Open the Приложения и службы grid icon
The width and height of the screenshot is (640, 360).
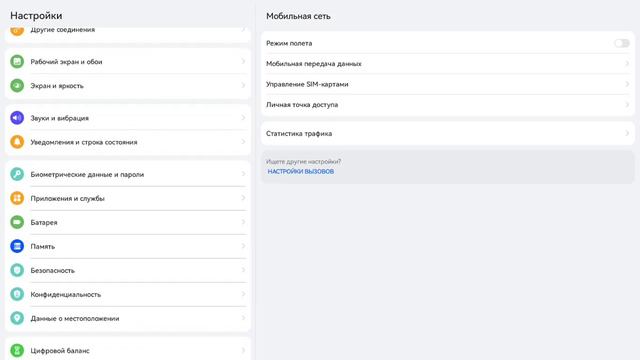click(17, 198)
